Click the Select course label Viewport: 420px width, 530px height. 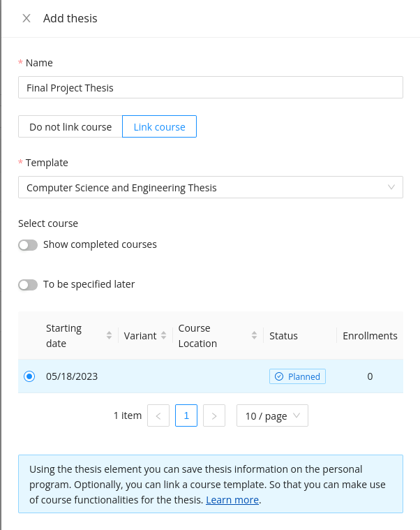pos(48,223)
